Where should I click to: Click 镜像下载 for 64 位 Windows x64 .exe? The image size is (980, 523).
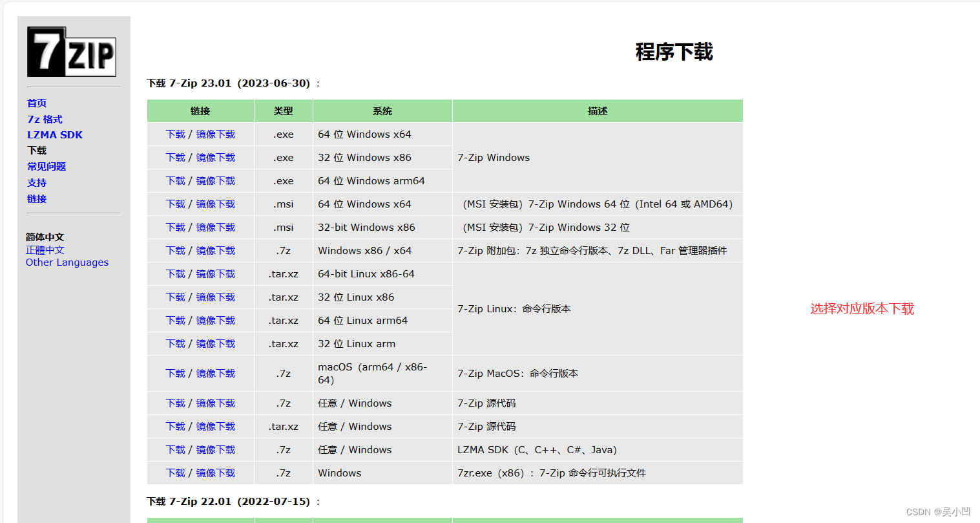coord(216,134)
